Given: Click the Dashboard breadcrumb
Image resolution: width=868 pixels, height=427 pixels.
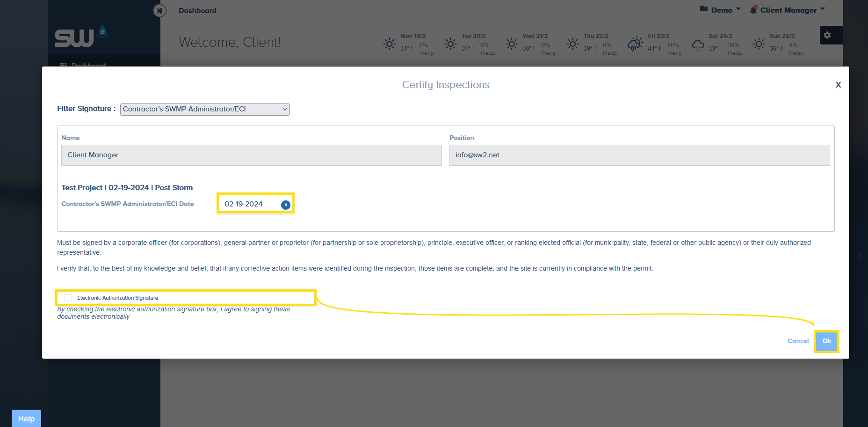Looking at the screenshot, I should pos(197,11).
